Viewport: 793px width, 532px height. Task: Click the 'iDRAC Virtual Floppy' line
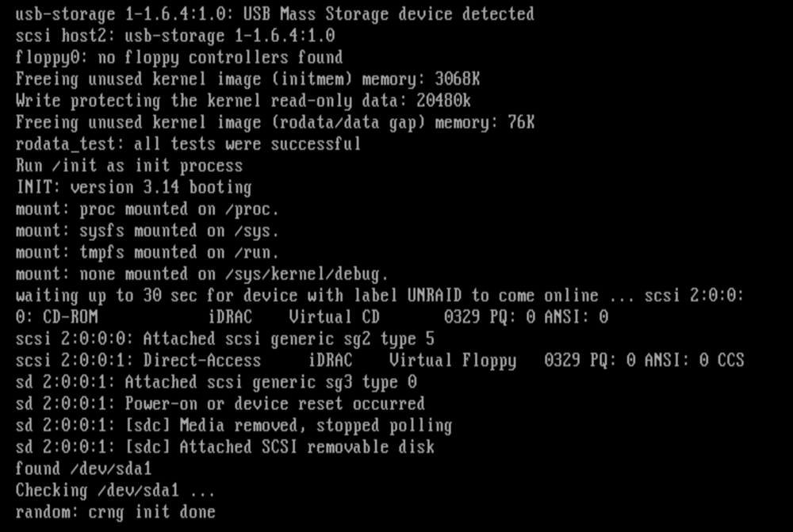pos(379,362)
